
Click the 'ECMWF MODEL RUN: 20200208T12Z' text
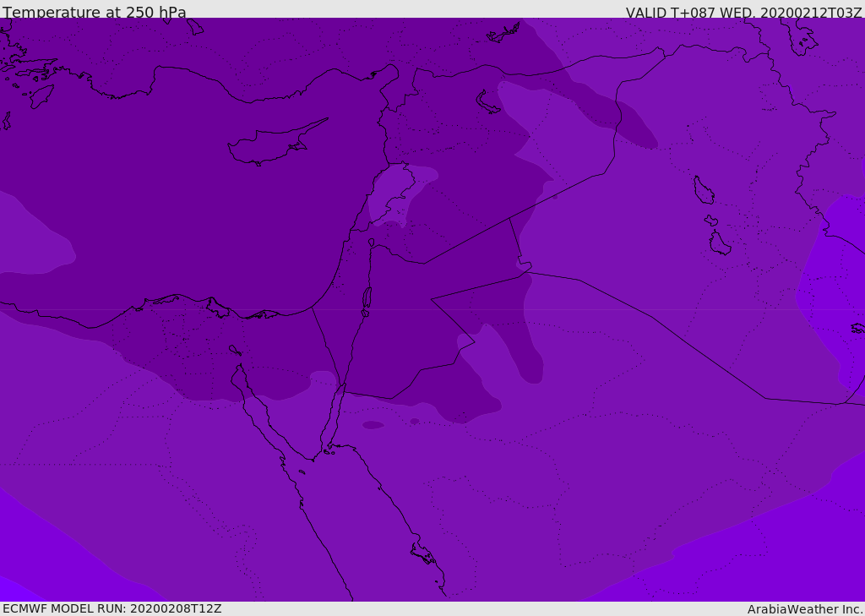[112, 608]
